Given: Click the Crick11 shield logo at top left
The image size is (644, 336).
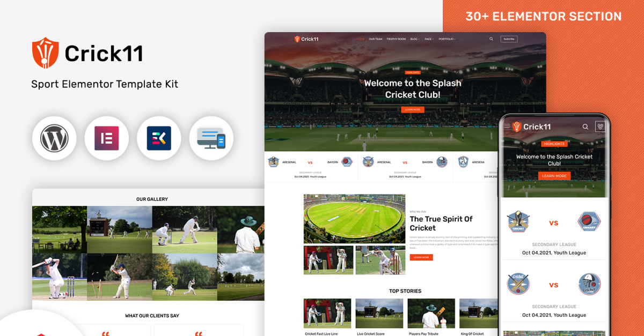Looking at the screenshot, I should point(45,53).
